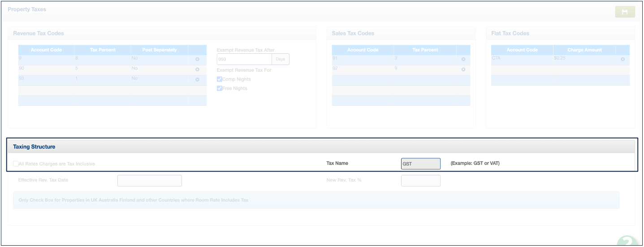Image resolution: width=644 pixels, height=247 pixels.
Task: Click the Exempt Revenue Tax After field
Action: tap(244, 59)
